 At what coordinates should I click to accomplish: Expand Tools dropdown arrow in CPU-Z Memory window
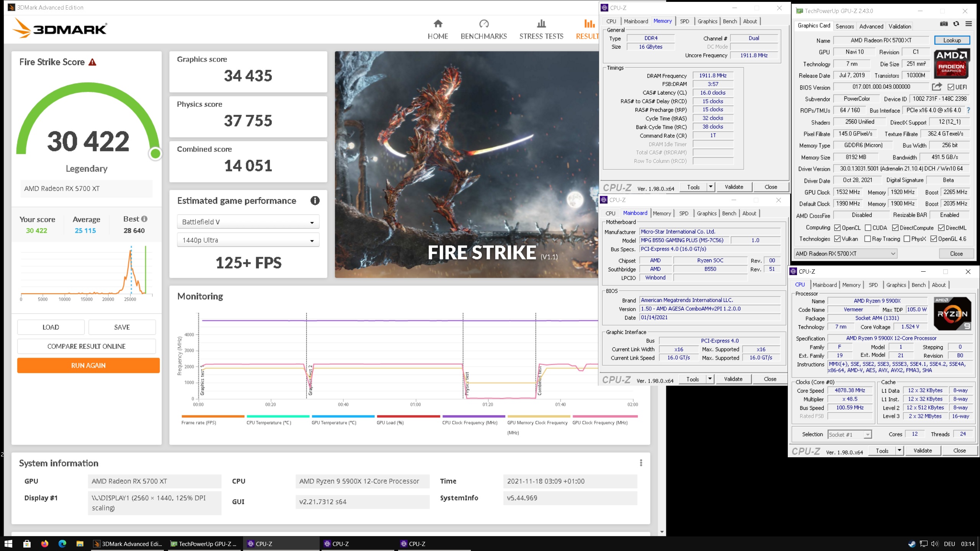[x=710, y=187]
